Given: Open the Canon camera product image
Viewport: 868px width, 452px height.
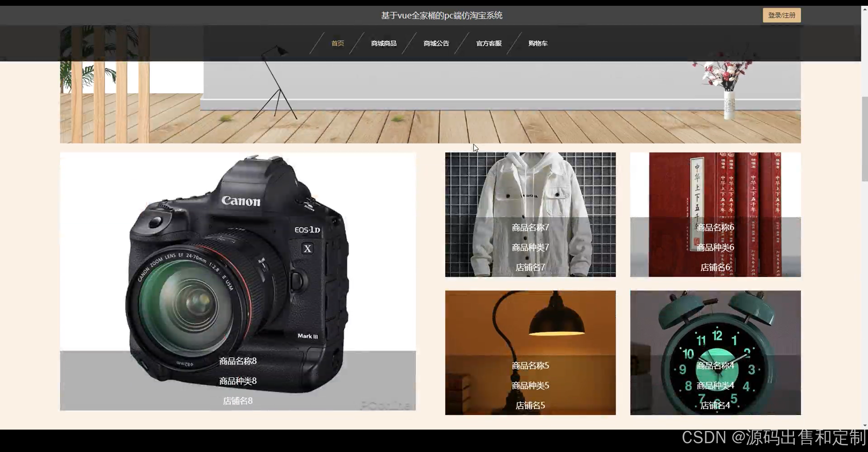Looking at the screenshot, I should [x=237, y=265].
